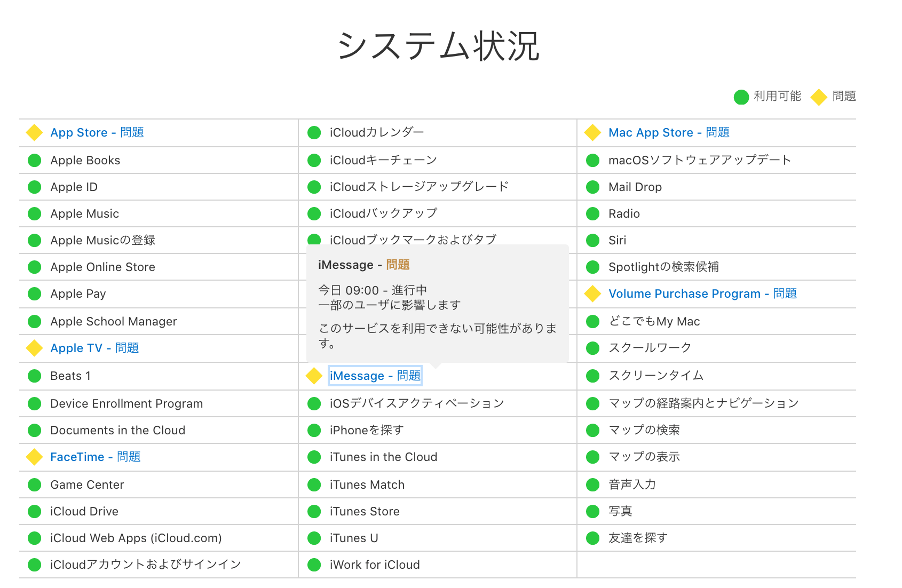902x588 pixels.
Task: Click yellow diamond icon beside Mac App Store
Action: point(593,132)
